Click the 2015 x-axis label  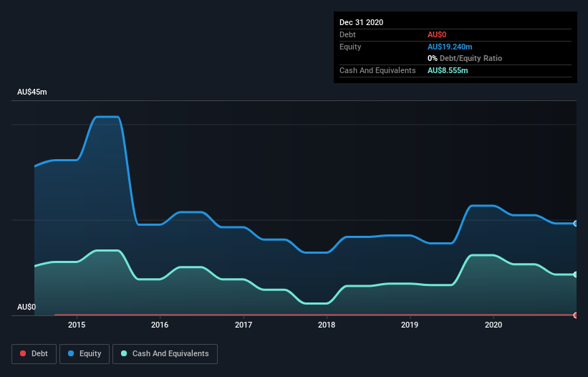click(77, 325)
